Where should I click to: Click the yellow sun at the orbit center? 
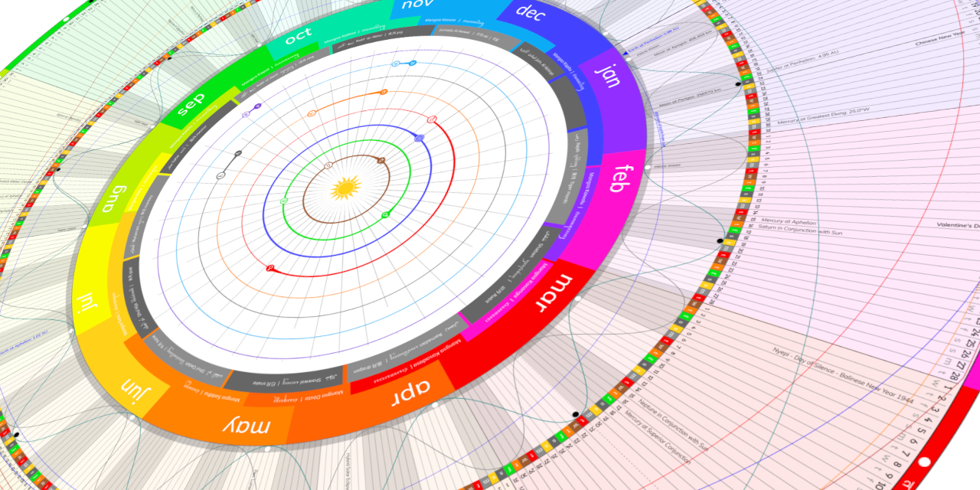345,188
